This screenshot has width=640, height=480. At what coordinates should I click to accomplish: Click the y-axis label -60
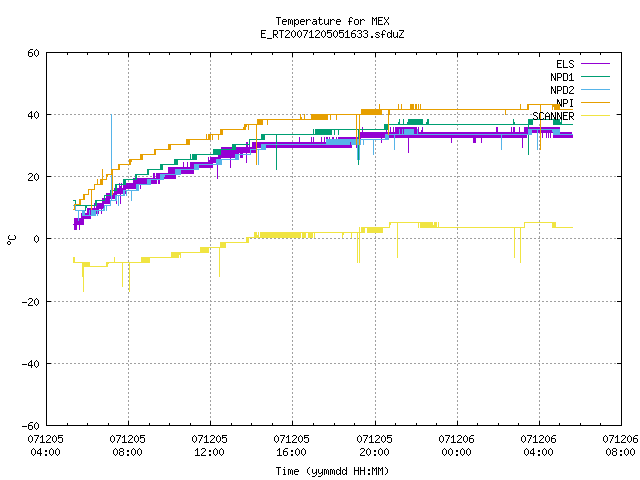pyautogui.click(x=31, y=426)
